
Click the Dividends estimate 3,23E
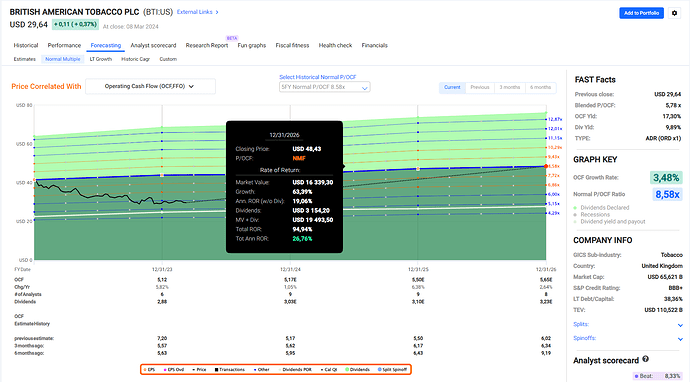(x=546, y=302)
